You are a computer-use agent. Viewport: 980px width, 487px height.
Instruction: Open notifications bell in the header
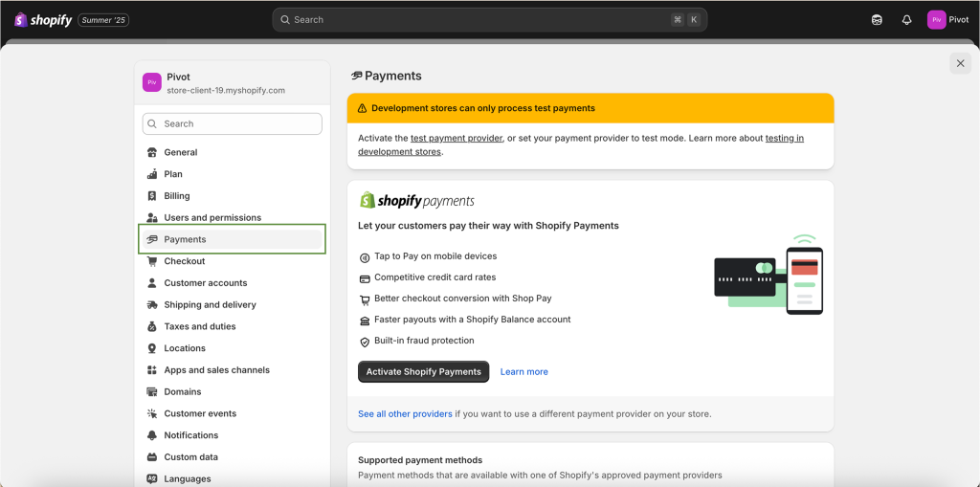[x=907, y=20]
